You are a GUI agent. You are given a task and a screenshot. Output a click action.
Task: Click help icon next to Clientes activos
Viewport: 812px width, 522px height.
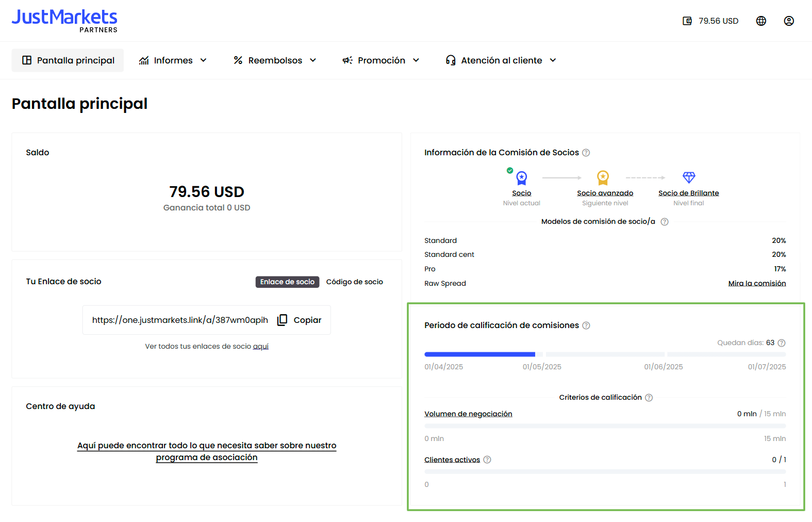coord(487,460)
